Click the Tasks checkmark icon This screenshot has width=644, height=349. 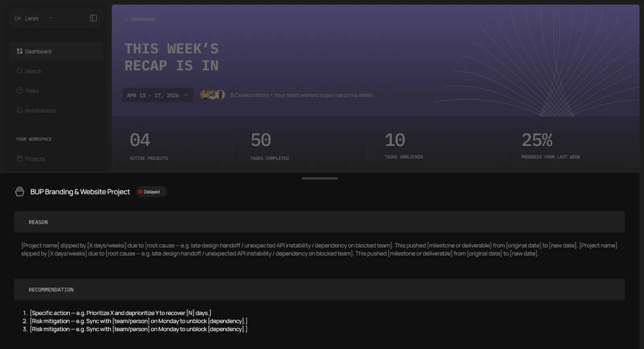coord(19,91)
